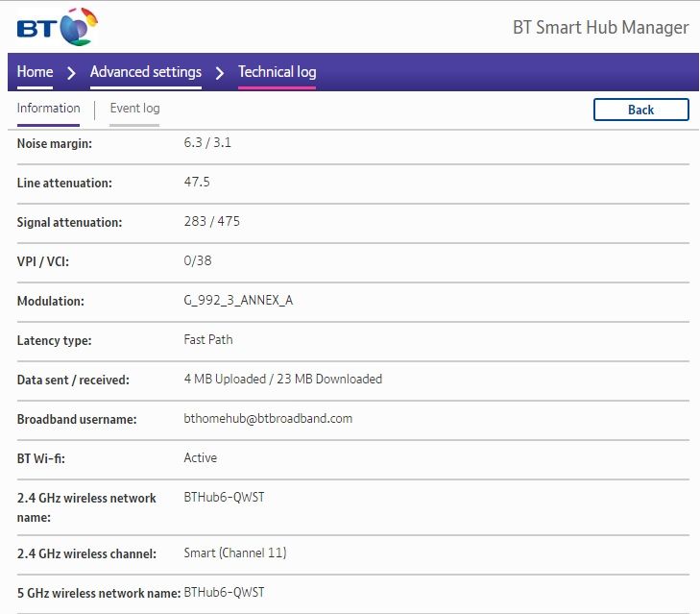700x614 pixels.
Task: Select BT Wi-fi status Active
Action: [x=200, y=457]
